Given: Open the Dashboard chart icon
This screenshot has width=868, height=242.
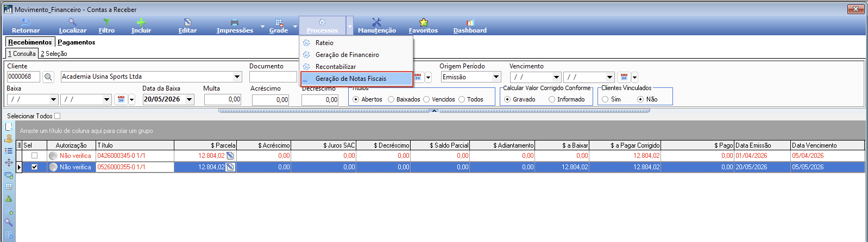Looking at the screenshot, I should click(470, 26).
